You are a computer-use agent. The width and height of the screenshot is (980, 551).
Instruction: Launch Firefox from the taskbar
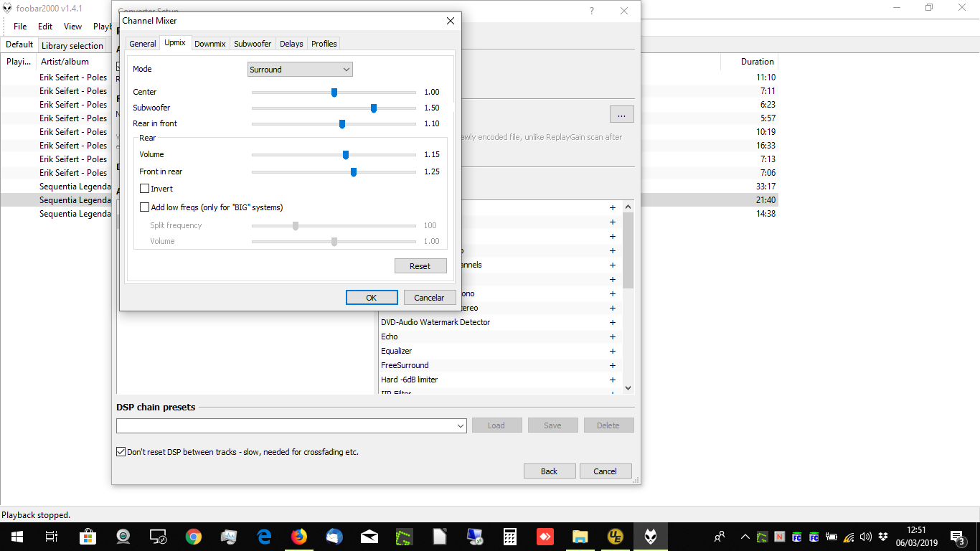pyautogui.click(x=298, y=537)
